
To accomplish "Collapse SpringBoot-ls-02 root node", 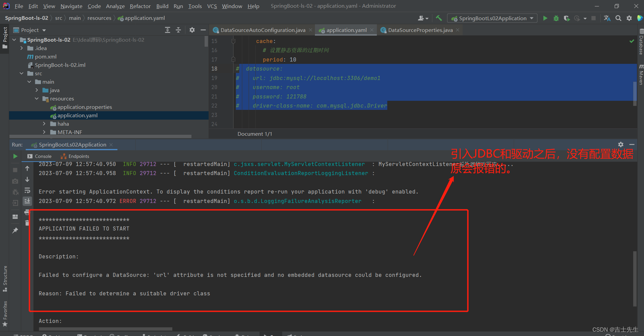I will (x=14, y=40).
